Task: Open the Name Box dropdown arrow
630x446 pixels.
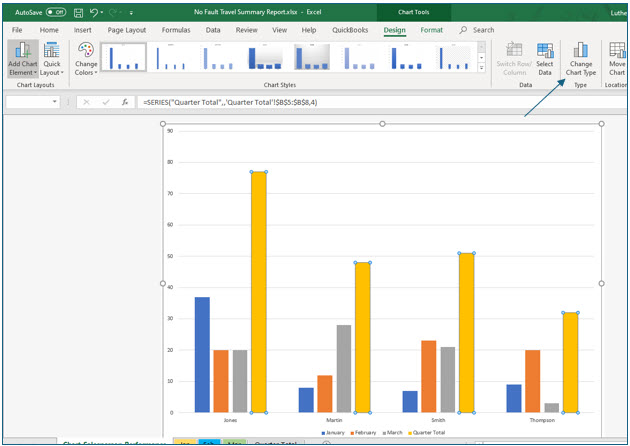Action: point(55,102)
